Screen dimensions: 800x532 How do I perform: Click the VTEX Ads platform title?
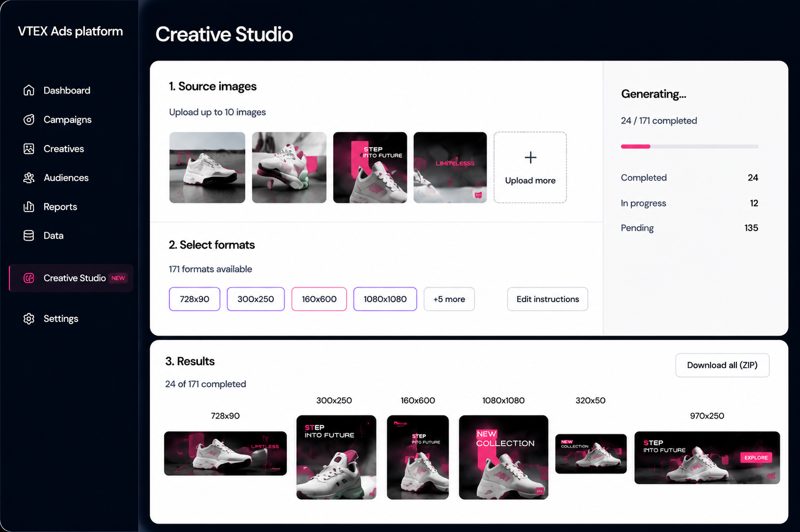click(x=70, y=31)
